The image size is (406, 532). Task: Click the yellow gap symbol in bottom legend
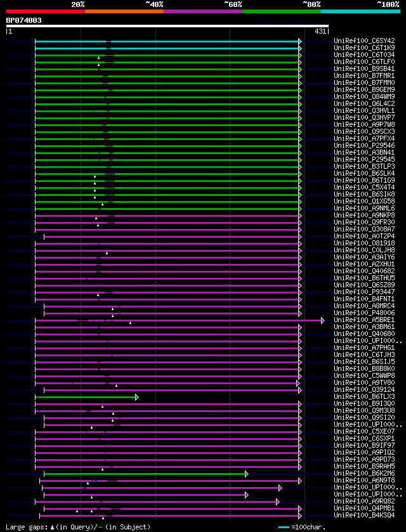click(x=52, y=528)
